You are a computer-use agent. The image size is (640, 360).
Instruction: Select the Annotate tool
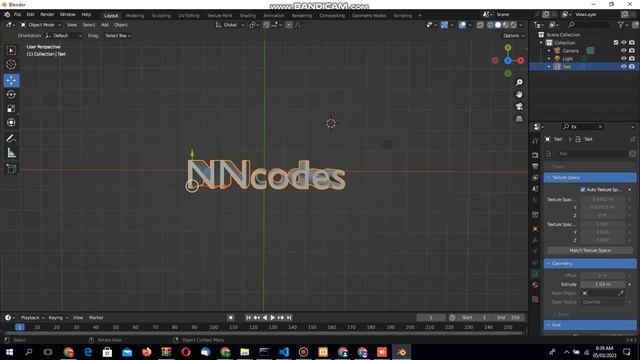11,139
